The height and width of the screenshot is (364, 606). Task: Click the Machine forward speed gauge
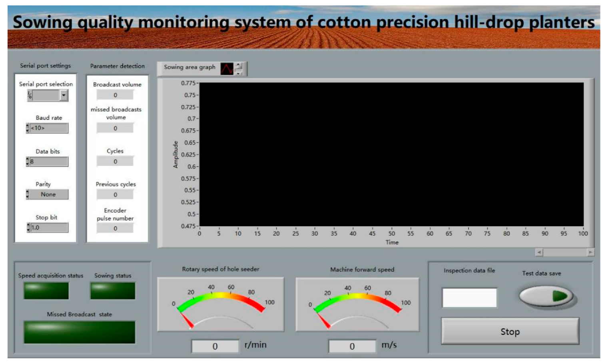click(x=357, y=305)
